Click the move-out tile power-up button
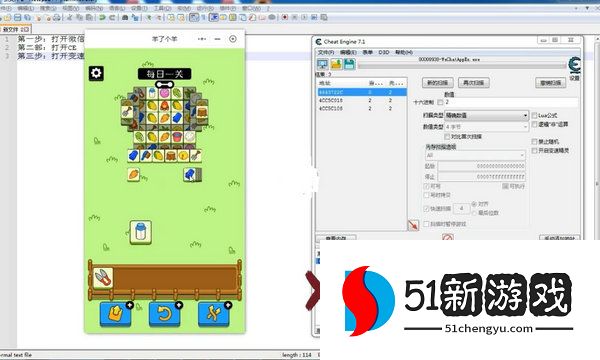The height and width of the screenshot is (360, 600). coord(116,314)
